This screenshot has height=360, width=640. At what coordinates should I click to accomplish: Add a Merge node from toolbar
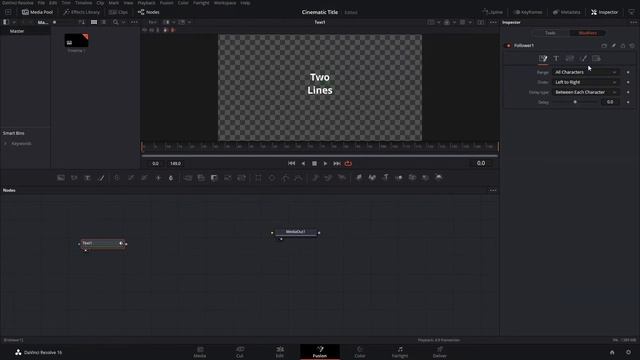point(188,178)
